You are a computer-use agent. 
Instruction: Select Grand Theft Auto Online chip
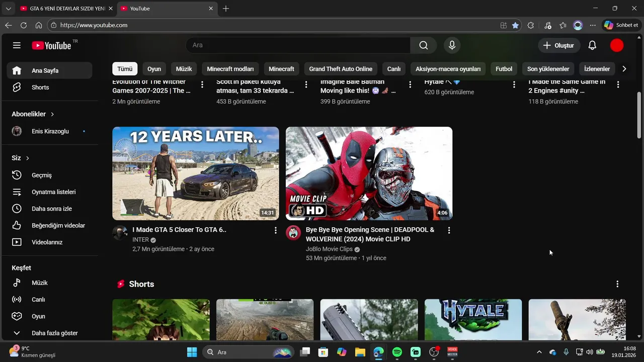click(x=341, y=69)
